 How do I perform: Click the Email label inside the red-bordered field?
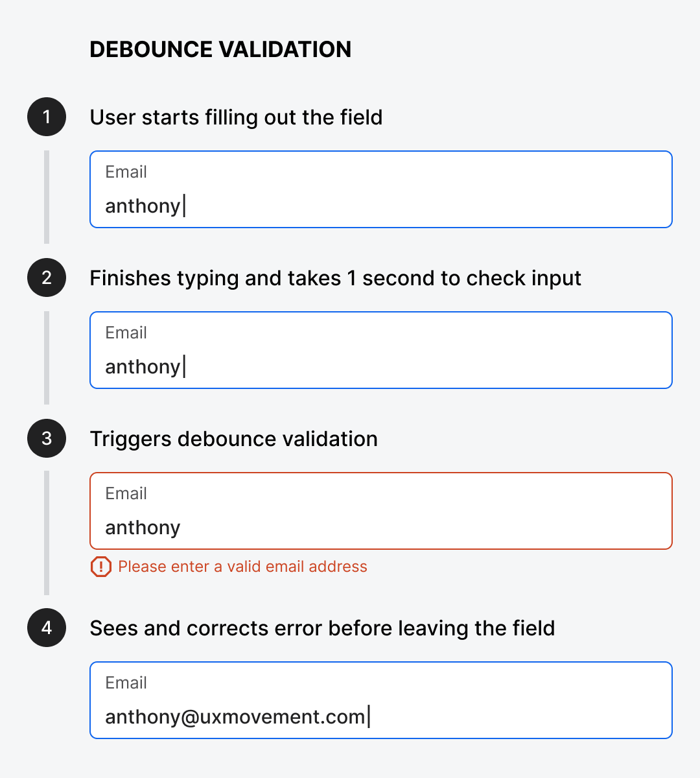click(126, 493)
